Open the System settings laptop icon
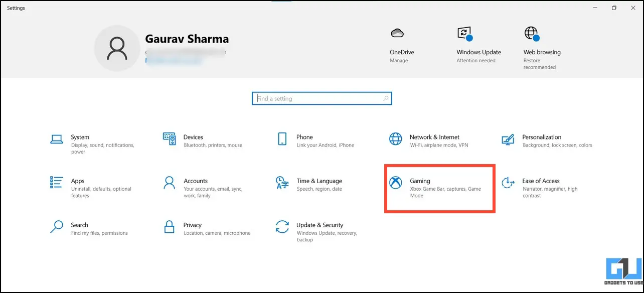Image resolution: width=644 pixels, height=293 pixels. (x=56, y=139)
